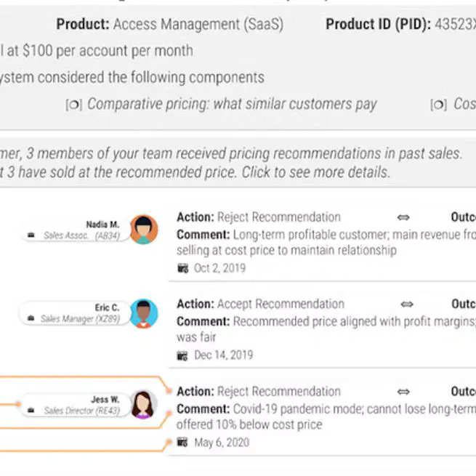Screen dimensions: 476x476
Task: Click briefcase icon next to Sales Assoc. (AB34)
Action: click(31, 236)
